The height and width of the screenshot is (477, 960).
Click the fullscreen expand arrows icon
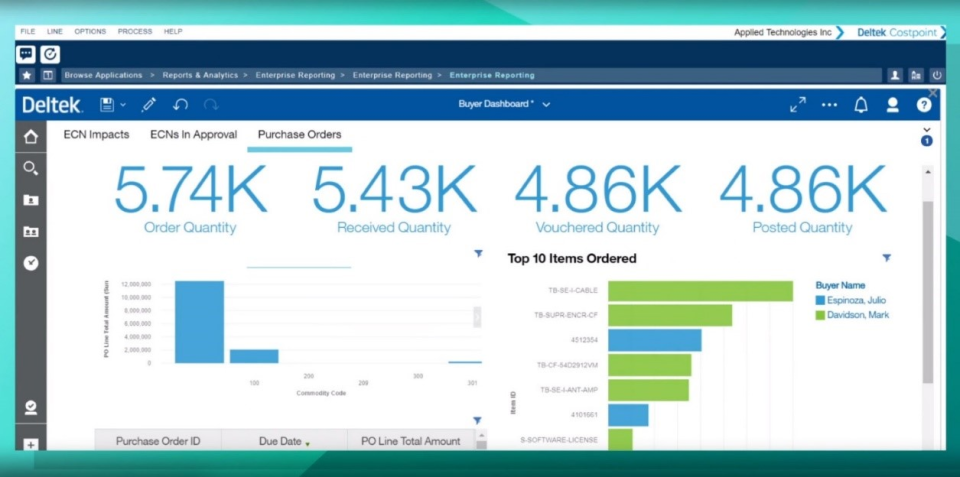coord(798,105)
